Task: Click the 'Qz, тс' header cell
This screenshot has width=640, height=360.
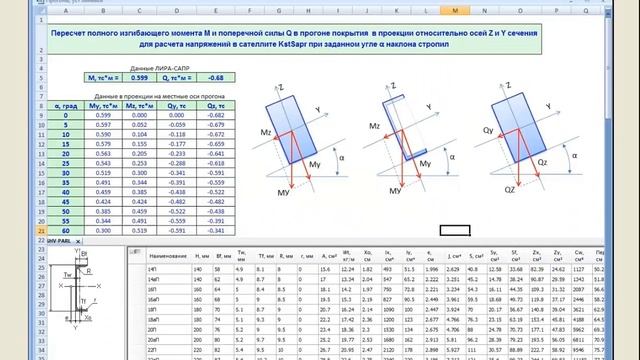Action: tap(216, 106)
